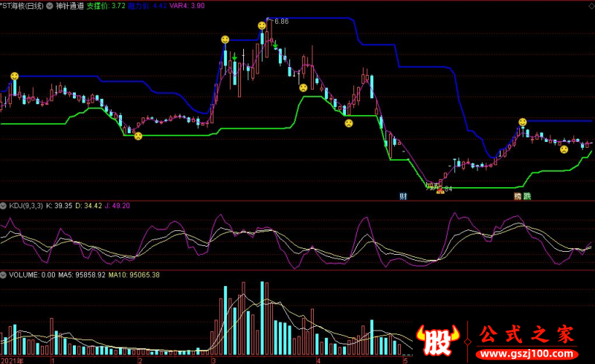Select the 神针通道 indicator name
The width and height of the screenshot is (595, 364).
[70, 5]
